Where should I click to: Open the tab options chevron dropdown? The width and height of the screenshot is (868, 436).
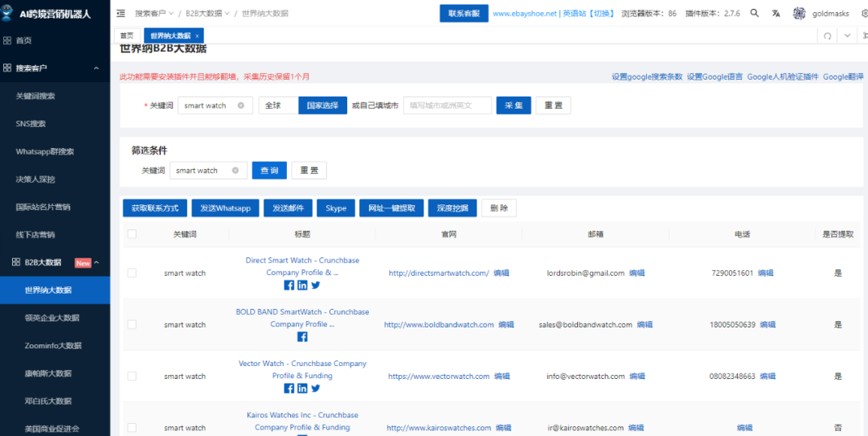848,35
